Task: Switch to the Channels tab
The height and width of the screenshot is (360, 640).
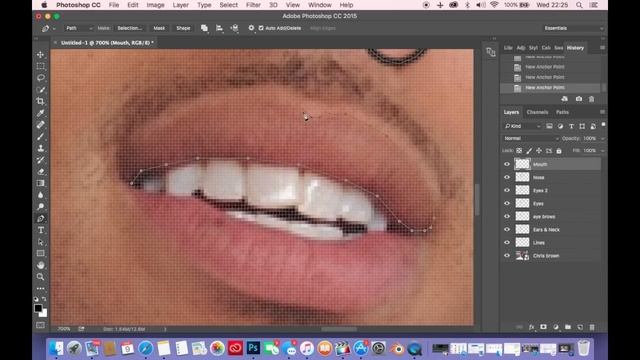Action: tap(537, 112)
